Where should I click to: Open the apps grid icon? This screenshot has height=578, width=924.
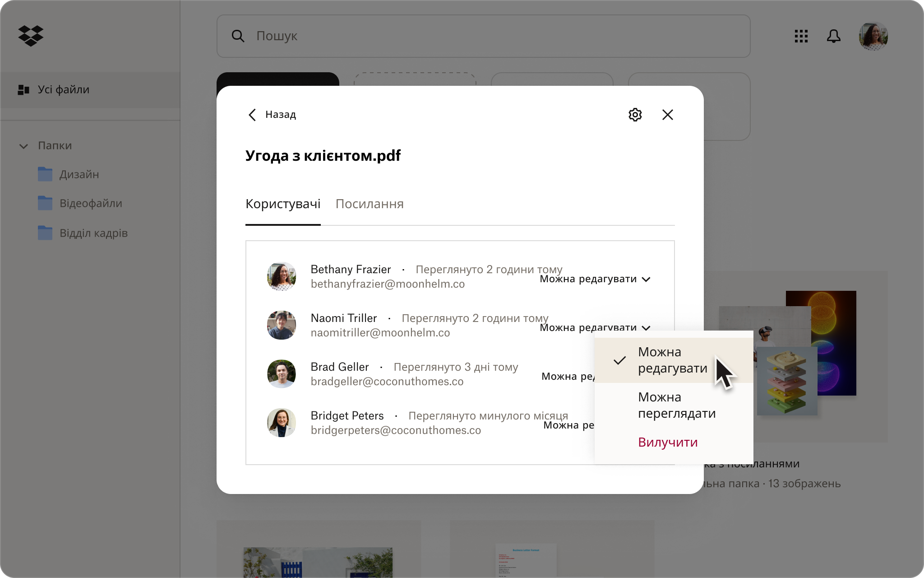(x=802, y=37)
